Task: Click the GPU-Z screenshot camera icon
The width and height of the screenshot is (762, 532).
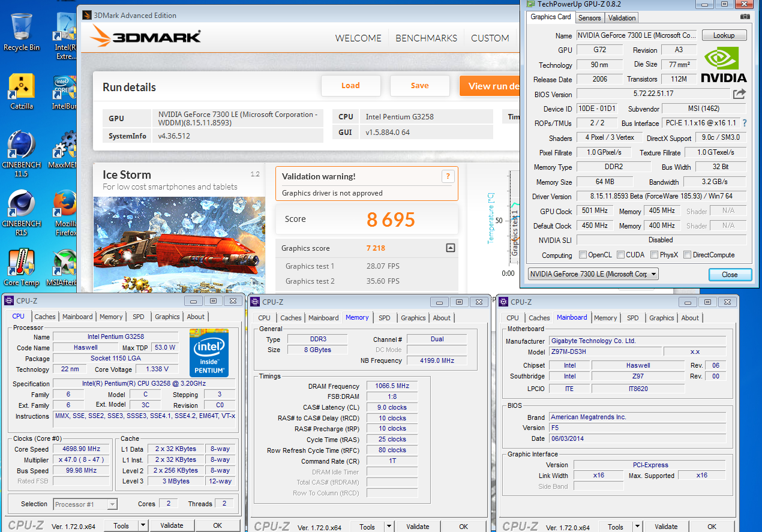Action: click(745, 17)
